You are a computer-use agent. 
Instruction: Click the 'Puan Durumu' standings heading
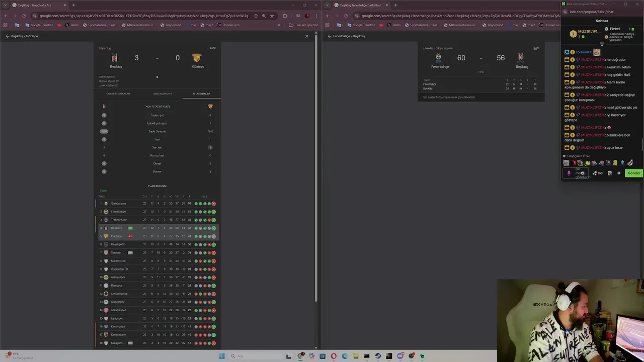pyautogui.click(x=157, y=186)
